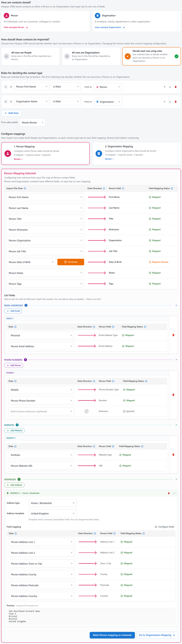Viewport: 182px width, 644px height.
Task: Open the Needs Review fallback dropdown
Action: [32, 123]
